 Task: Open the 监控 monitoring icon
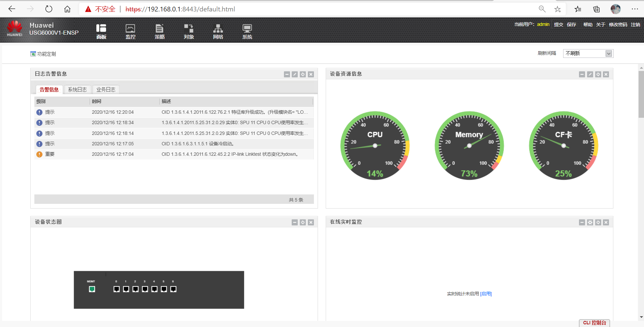click(130, 31)
